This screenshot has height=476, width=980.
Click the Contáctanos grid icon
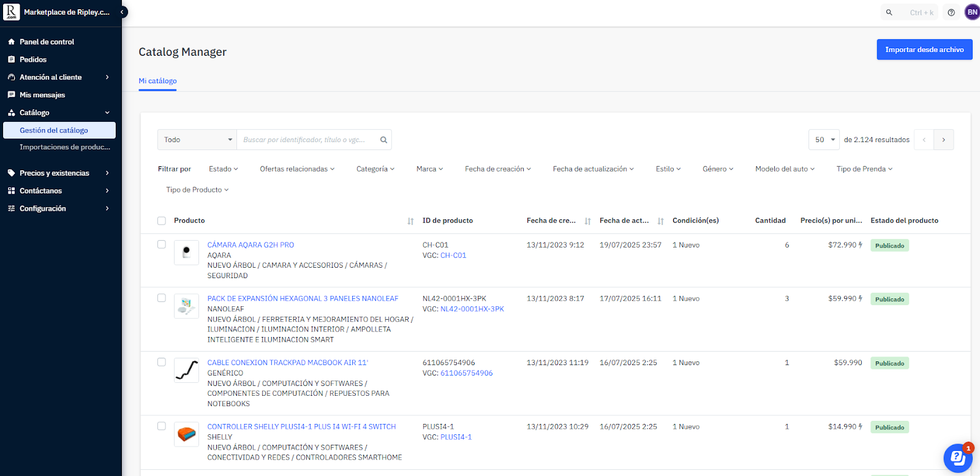coord(11,191)
